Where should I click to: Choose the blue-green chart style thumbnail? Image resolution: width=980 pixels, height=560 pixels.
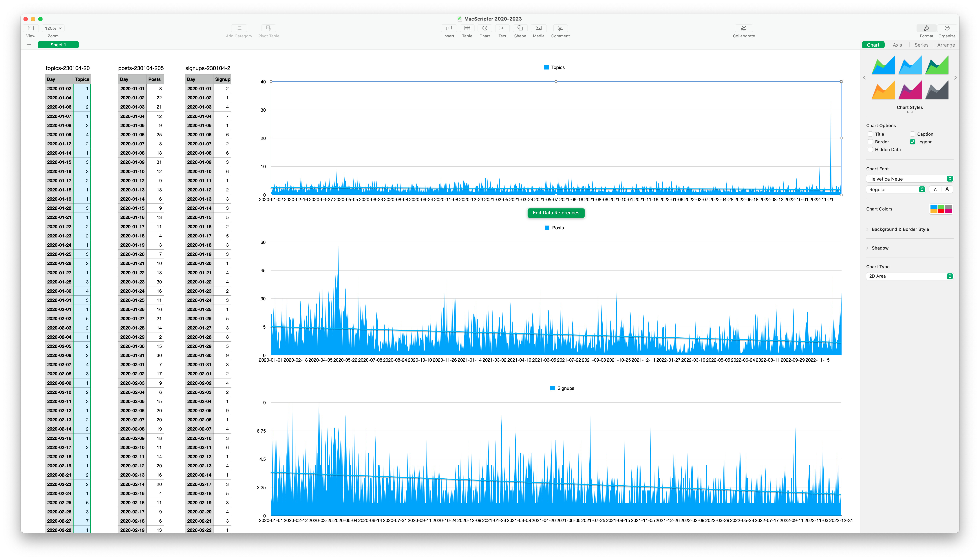click(x=883, y=65)
